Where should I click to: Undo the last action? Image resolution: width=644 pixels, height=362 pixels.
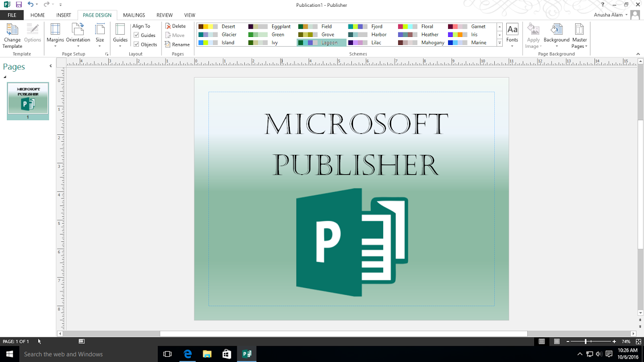30,5
